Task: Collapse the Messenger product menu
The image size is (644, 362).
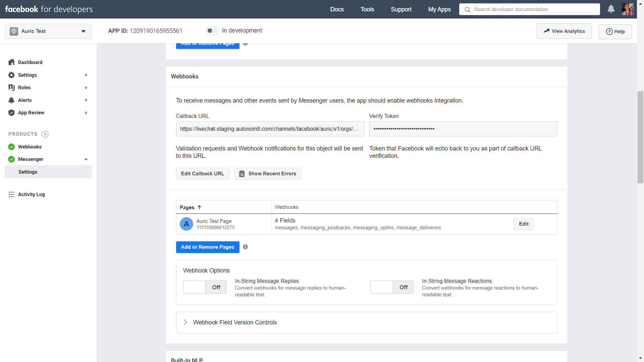Action: 86,160
